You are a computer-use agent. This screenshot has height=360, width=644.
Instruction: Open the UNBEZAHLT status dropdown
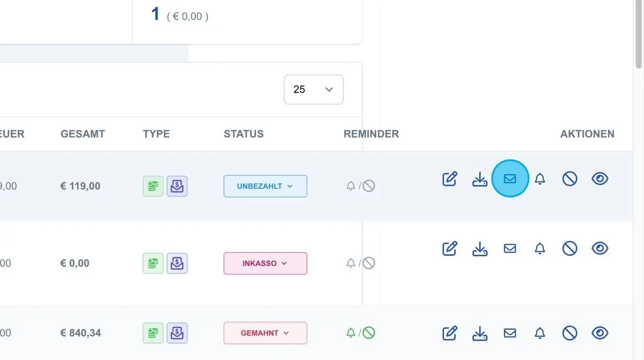265,186
